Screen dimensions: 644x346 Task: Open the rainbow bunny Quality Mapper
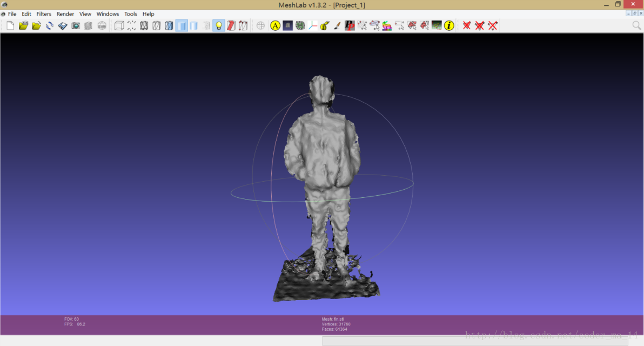[387, 25]
